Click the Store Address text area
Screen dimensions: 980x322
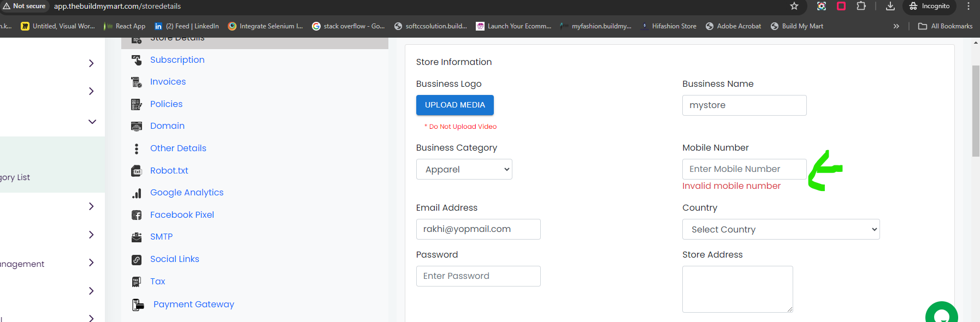pyautogui.click(x=737, y=289)
